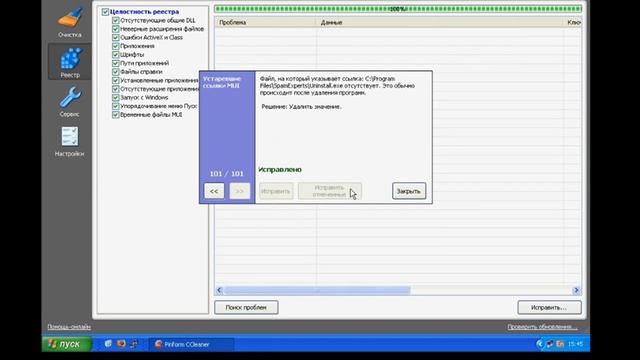This screenshot has height=360, width=640.
Task: Click the Исправлено status text
Action: click(280, 169)
